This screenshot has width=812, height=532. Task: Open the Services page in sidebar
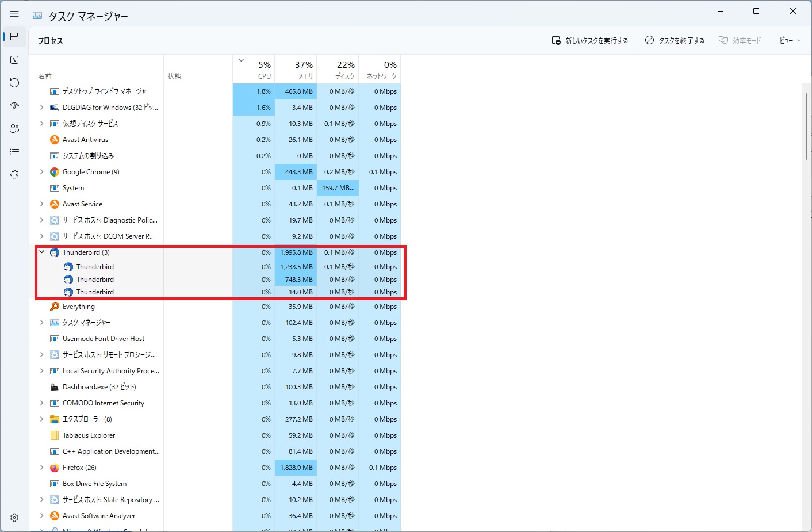[x=14, y=175]
